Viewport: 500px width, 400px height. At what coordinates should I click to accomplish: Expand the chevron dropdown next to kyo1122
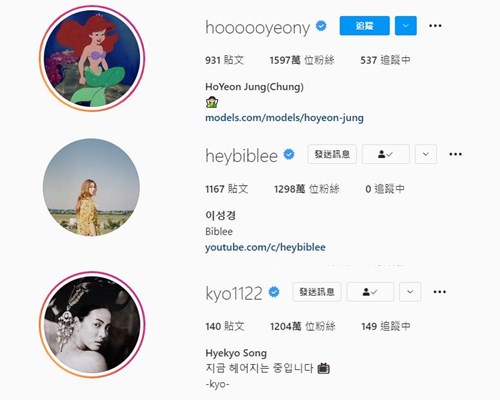click(410, 292)
